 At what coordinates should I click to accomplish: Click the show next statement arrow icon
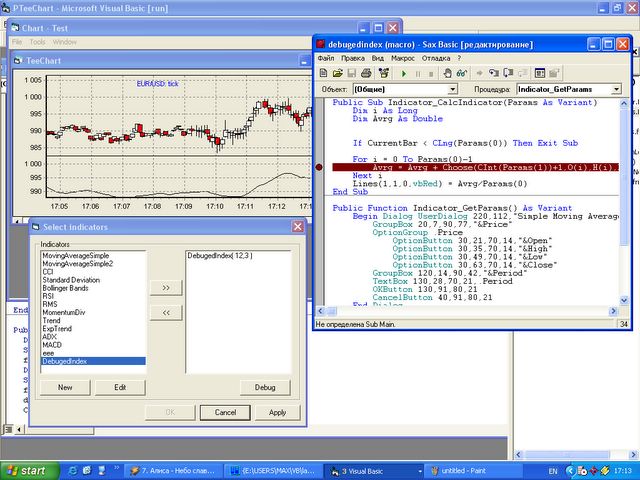(480, 73)
